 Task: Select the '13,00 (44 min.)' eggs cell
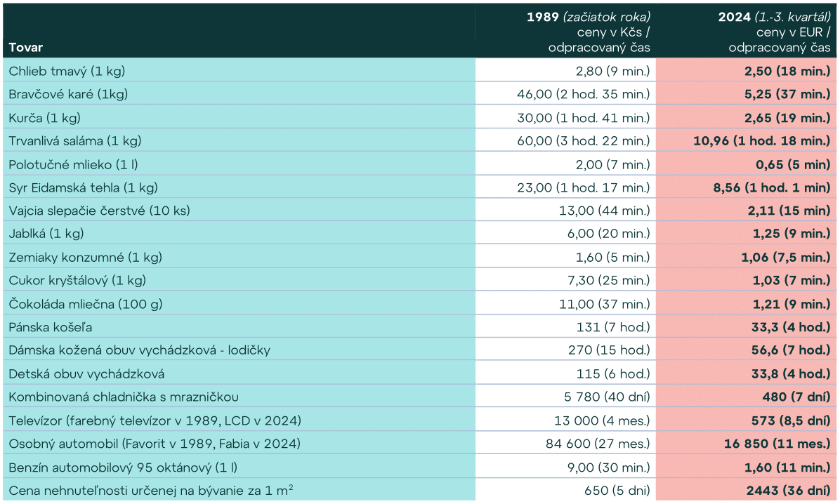605,211
